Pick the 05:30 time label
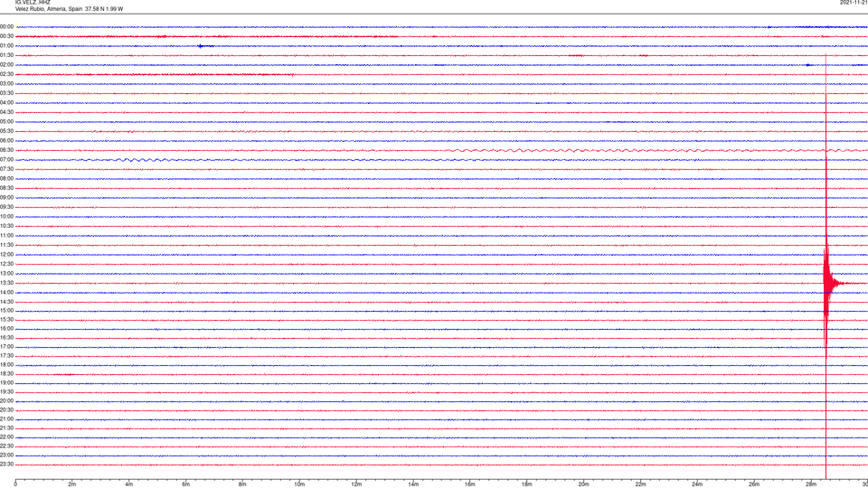The image size is (868, 488). [6, 131]
